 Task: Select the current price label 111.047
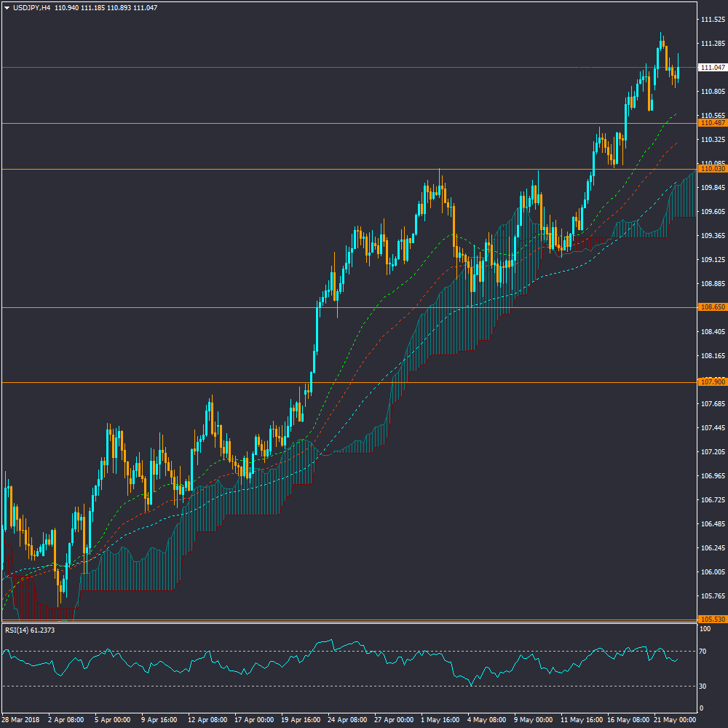coord(712,68)
